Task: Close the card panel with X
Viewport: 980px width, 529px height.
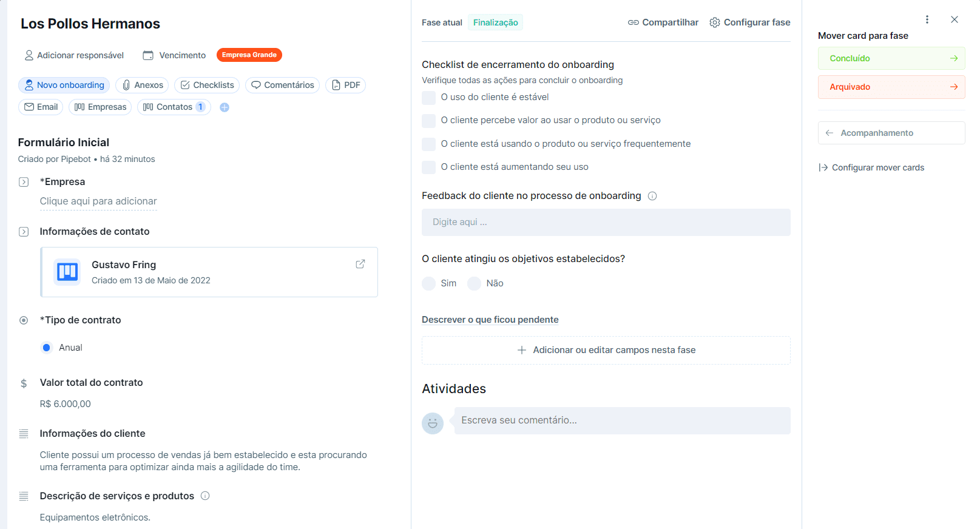Action: 955,19
